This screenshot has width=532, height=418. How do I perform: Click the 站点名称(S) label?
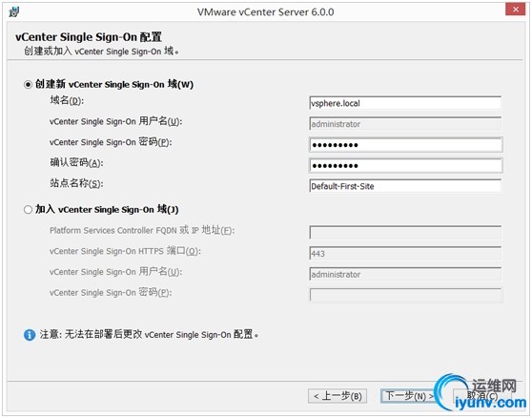pos(76,183)
